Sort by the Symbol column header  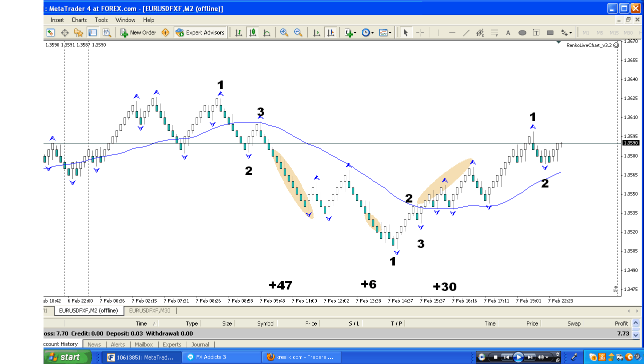click(x=266, y=323)
